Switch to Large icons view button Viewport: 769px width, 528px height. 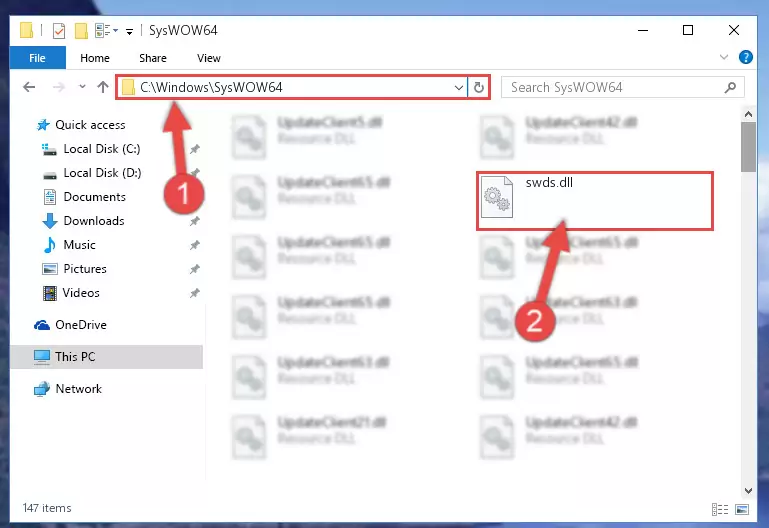[x=742, y=509]
